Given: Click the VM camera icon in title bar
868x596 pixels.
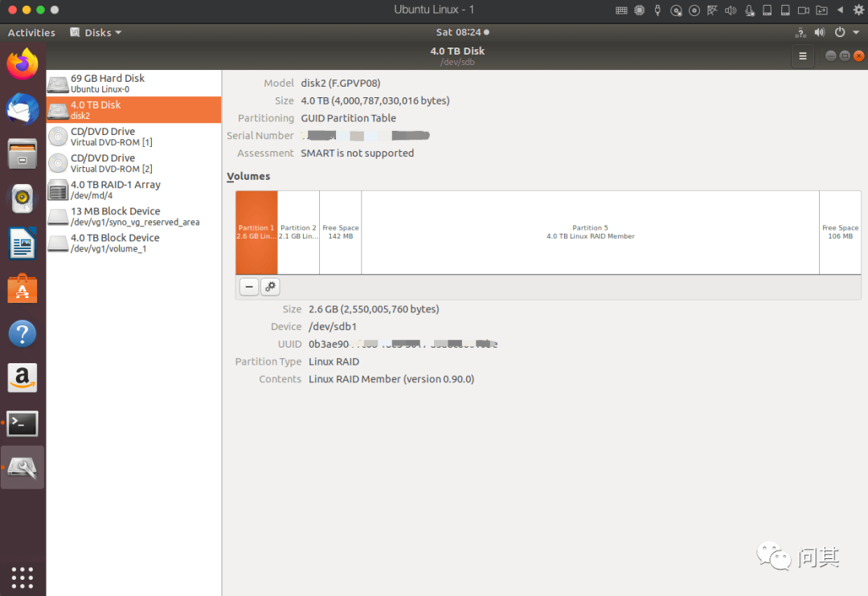Looking at the screenshot, I should [x=803, y=10].
